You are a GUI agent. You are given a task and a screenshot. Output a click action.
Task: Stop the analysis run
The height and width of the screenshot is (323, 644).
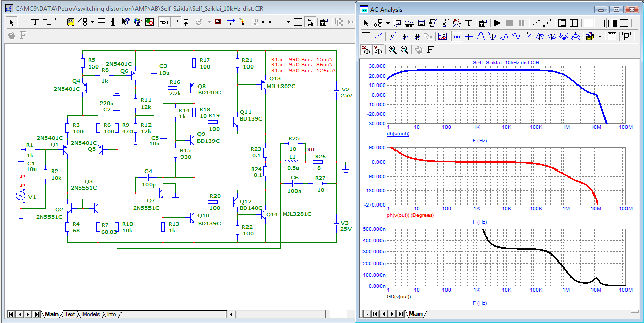click(x=509, y=23)
